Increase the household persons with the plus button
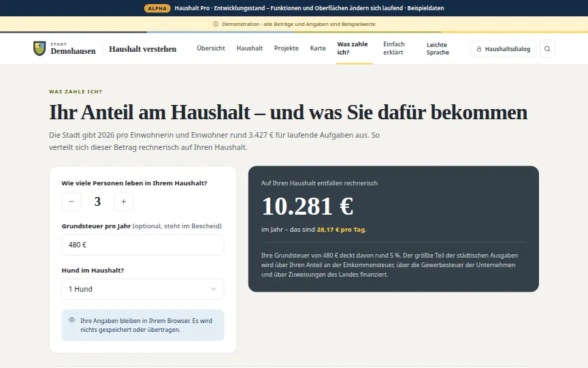This screenshot has width=588, height=368. [123, 202]
